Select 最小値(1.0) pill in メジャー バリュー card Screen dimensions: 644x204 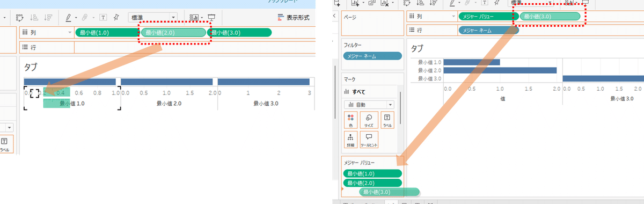point(372,173)
